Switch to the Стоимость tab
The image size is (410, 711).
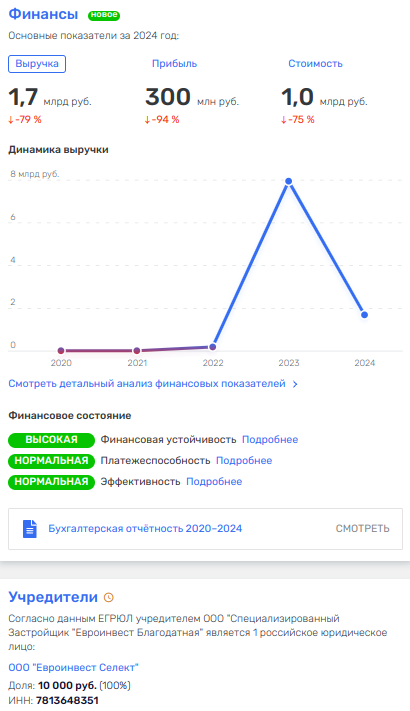pyautogui.click(x=315, y=64)
